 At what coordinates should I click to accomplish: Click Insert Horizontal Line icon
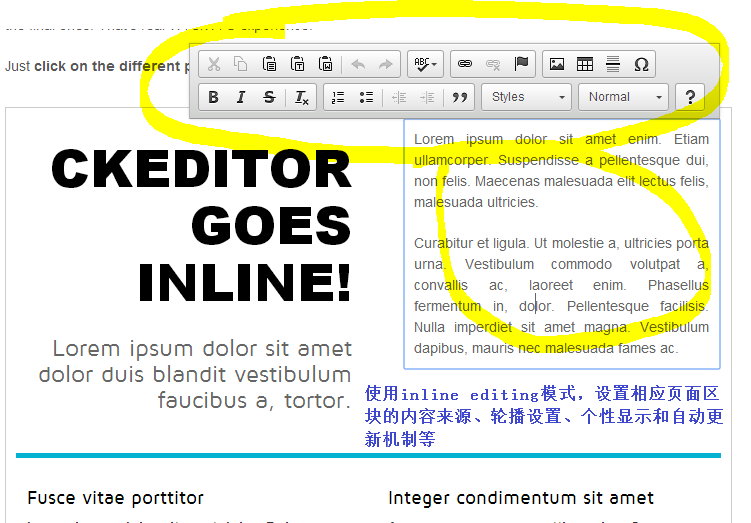coord(613,64)
